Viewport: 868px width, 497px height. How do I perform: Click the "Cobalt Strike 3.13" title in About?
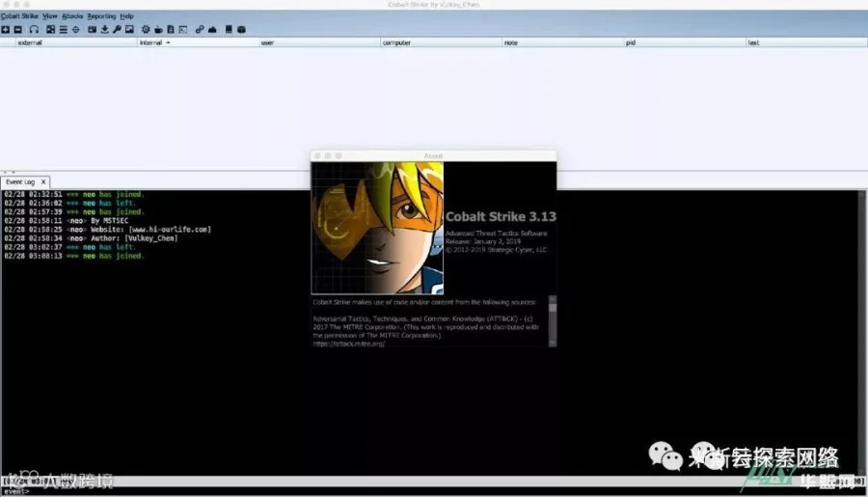tap(501, 216)
